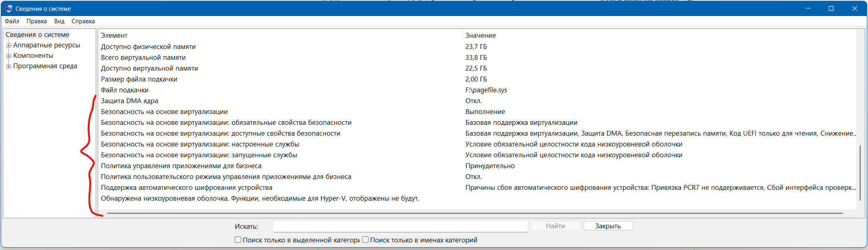Expand the Программная среда node
Image resolution: width=868 pixels, height=250 pixels.
(x=8, y=66)
